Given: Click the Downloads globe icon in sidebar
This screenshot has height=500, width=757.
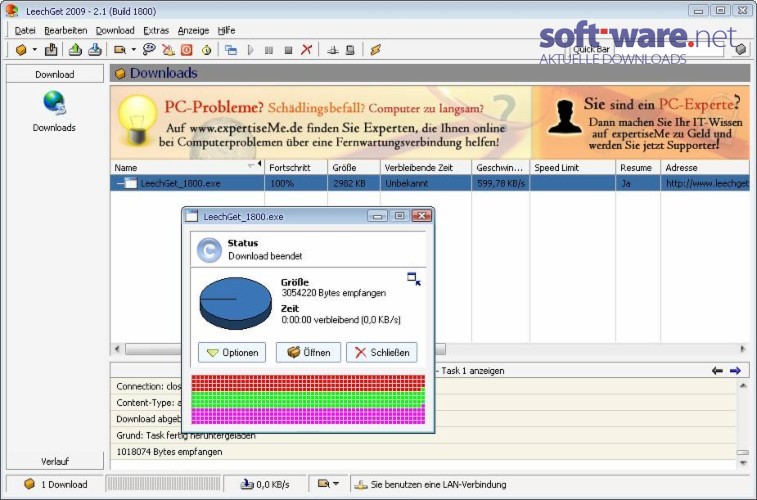Looking at the screenshot, I should click(54, 103).
